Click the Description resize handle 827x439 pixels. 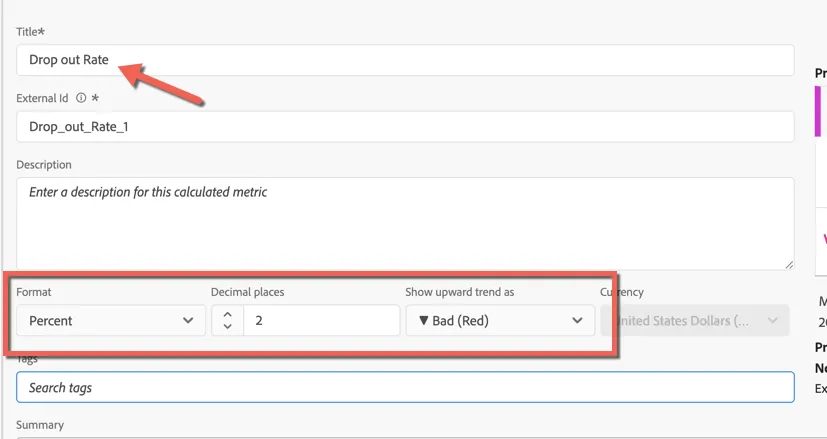788,265
